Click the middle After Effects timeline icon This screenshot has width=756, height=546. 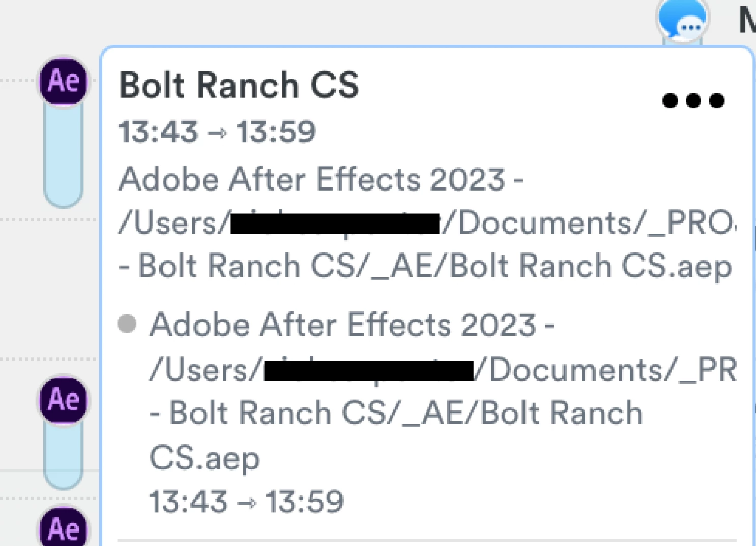tap(64, 400)
